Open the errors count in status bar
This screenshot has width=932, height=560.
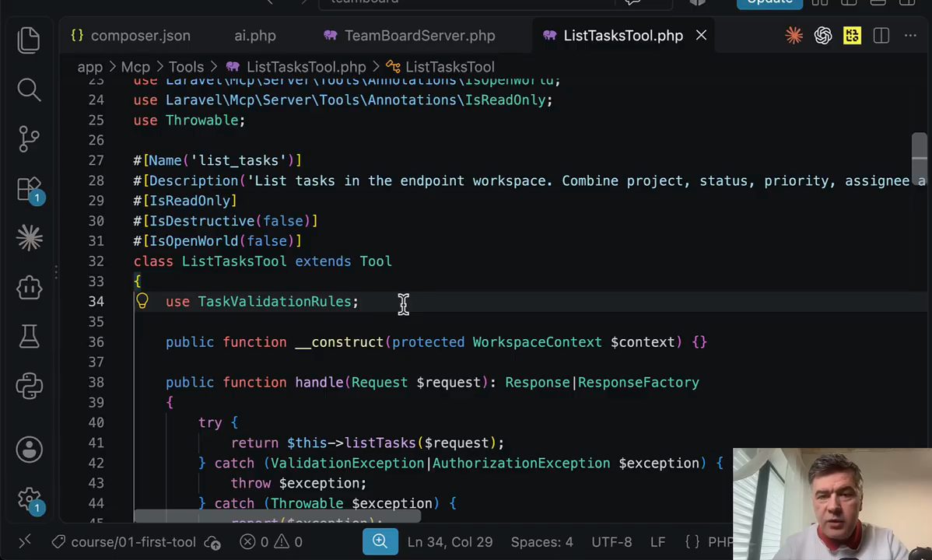(254, 542)
